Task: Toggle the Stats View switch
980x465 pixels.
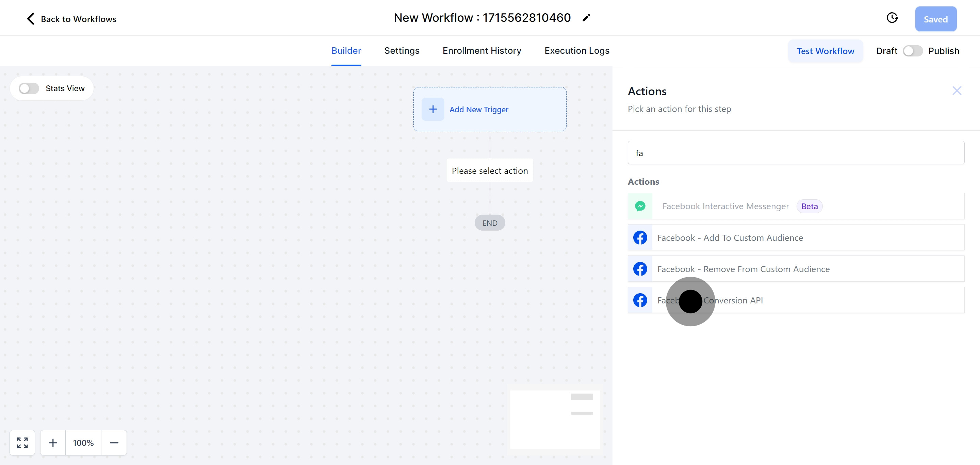Action: [28, 88]
